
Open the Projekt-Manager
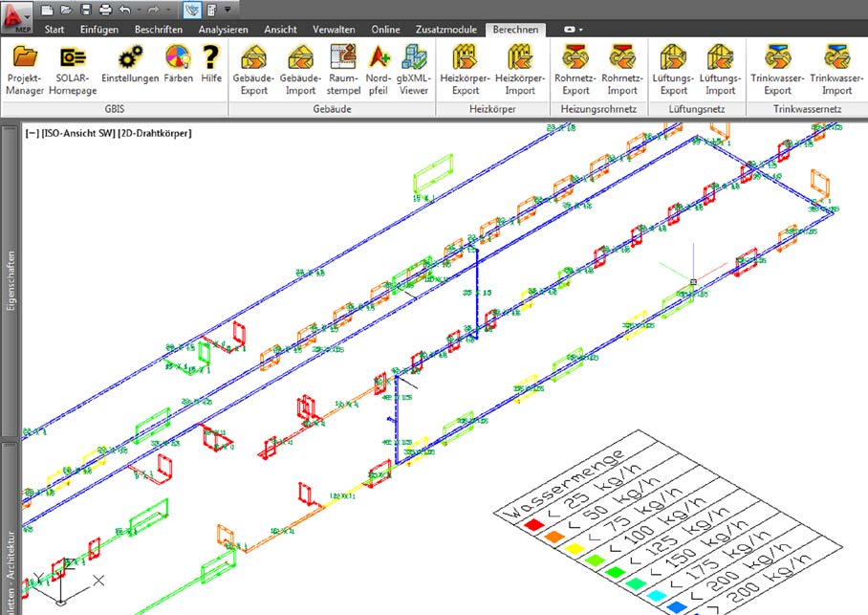click(25, 70)
